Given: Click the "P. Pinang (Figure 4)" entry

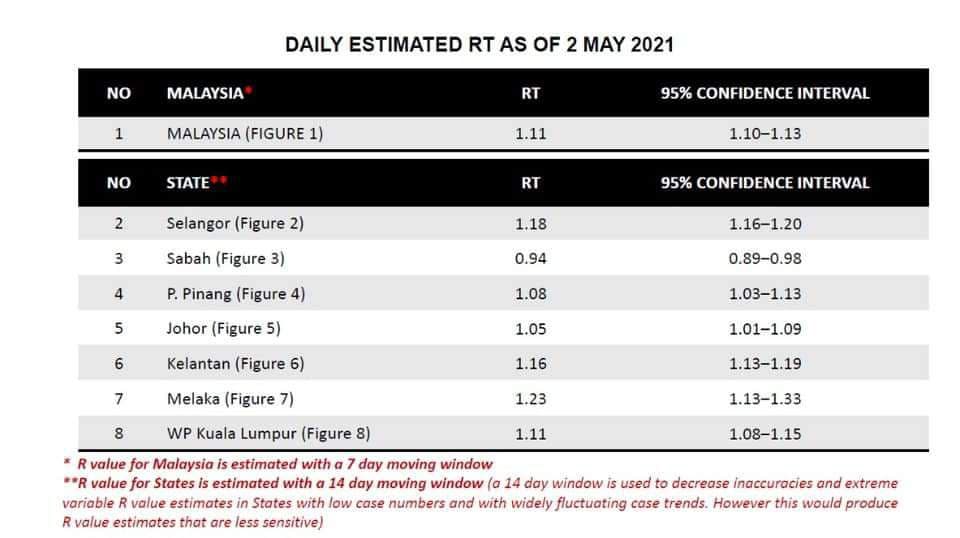Looking at the screenshot, I should point(236,294).
